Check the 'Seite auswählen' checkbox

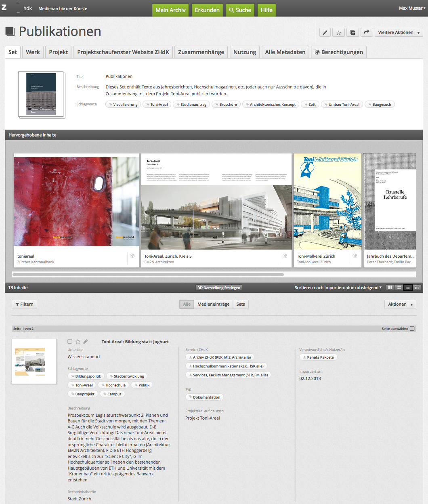(412, 329)
